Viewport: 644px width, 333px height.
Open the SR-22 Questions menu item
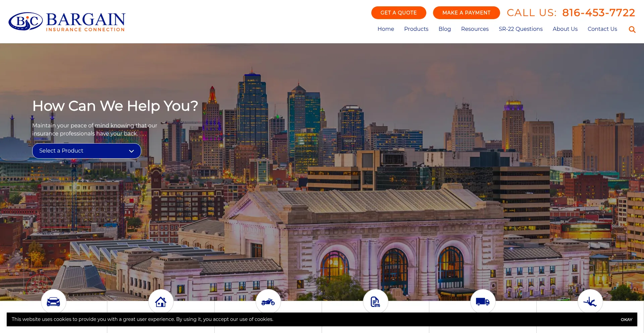(x=520, y=29)
